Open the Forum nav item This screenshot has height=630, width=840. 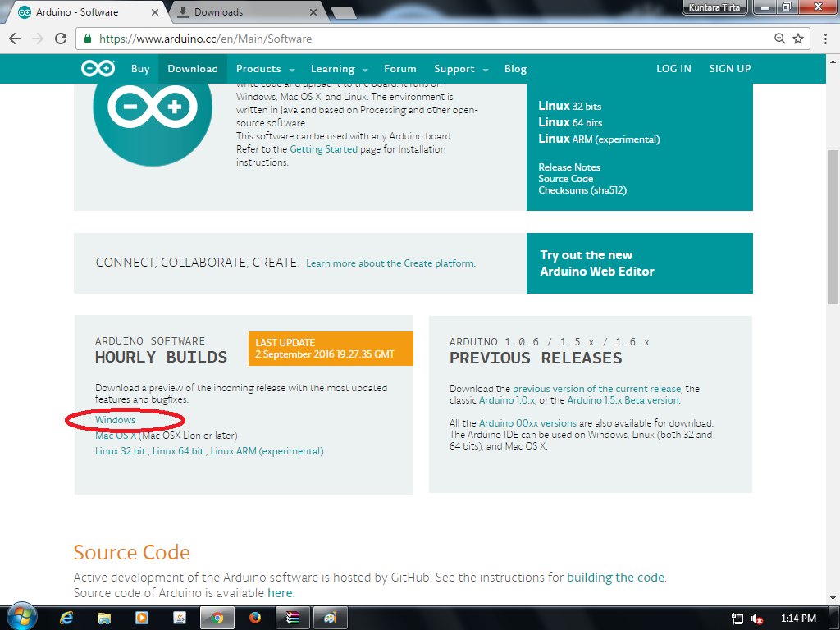400,69
